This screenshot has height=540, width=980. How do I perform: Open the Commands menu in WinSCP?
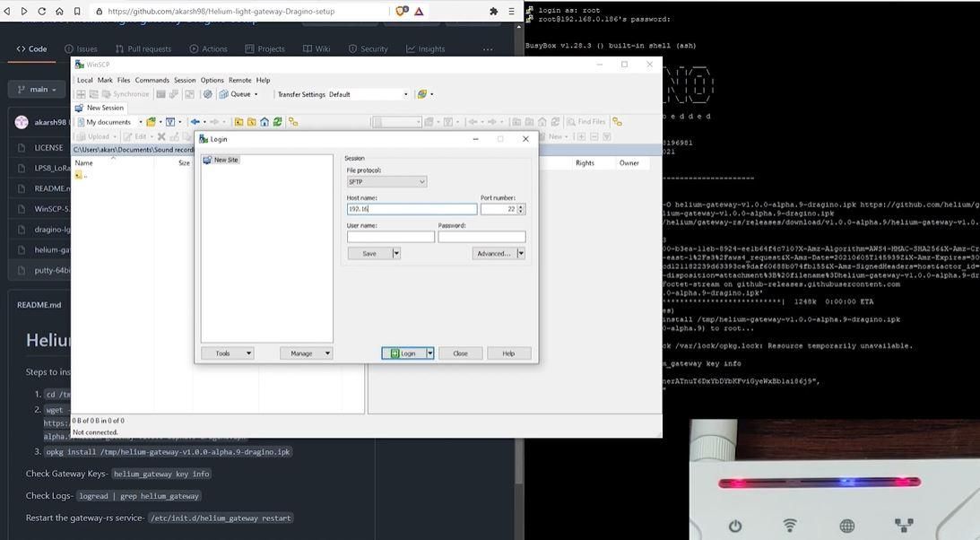click(x=152, y=80)
